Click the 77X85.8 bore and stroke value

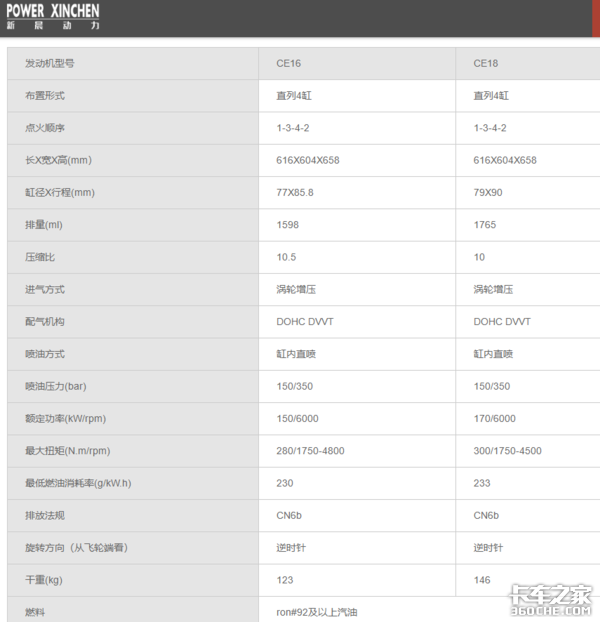[295, 192]
